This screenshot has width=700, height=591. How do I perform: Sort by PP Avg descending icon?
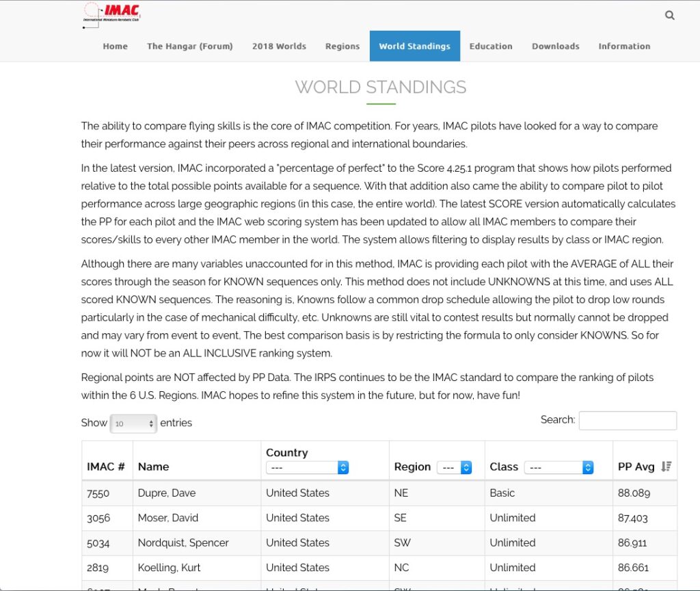667,467
